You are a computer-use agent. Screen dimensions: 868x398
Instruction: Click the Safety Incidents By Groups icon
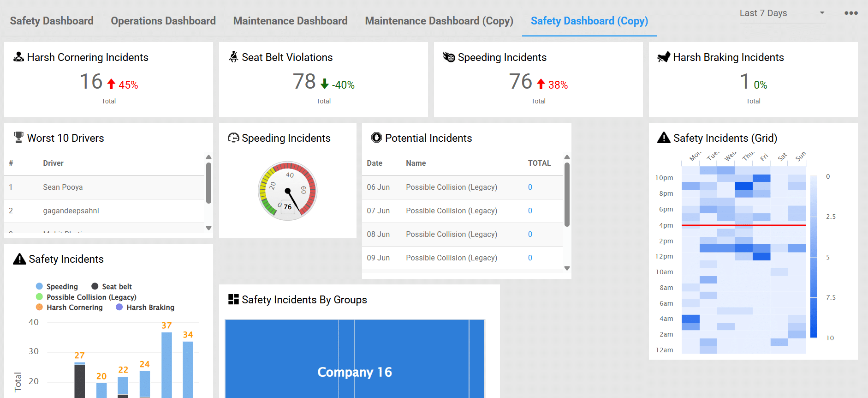(x=233, y=299)
